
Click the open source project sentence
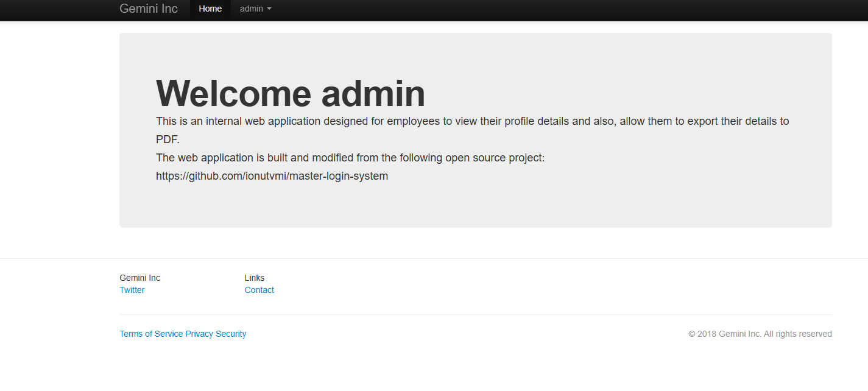[350, 158]
